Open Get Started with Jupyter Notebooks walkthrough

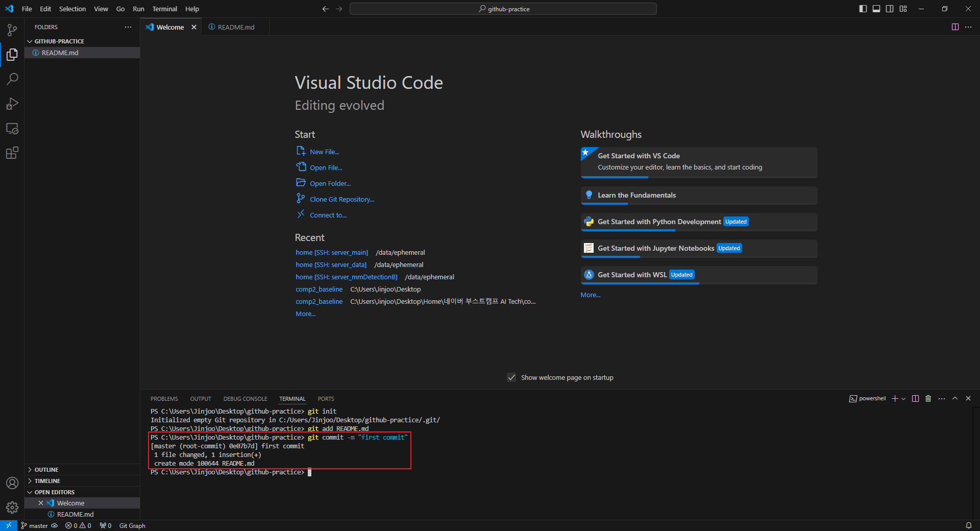[x=699, y=249]
